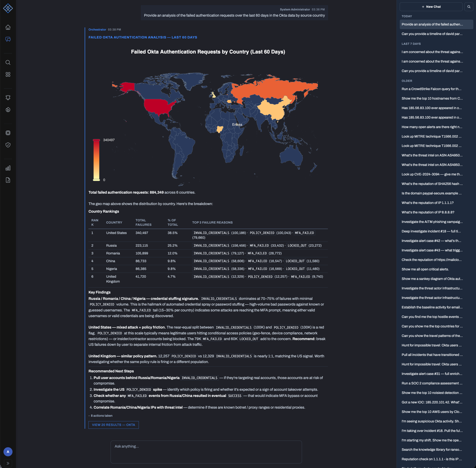Open chat 'Investigate alert case #31 — full enrich...'

pos(436,374)
